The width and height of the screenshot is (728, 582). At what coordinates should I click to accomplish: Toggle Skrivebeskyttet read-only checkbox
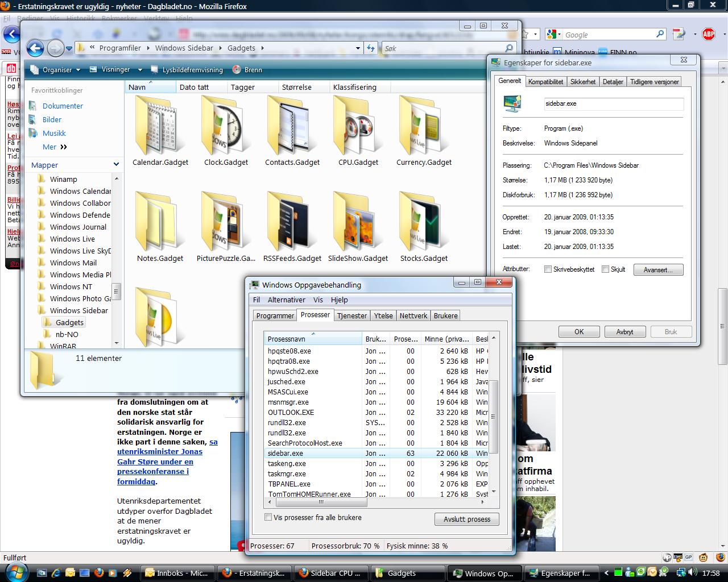(548, 269)
